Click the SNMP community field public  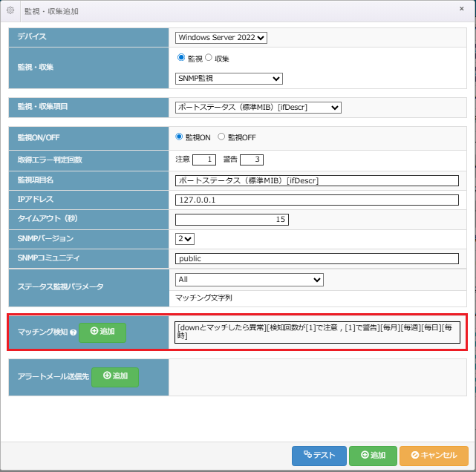(x=317, y=258)
